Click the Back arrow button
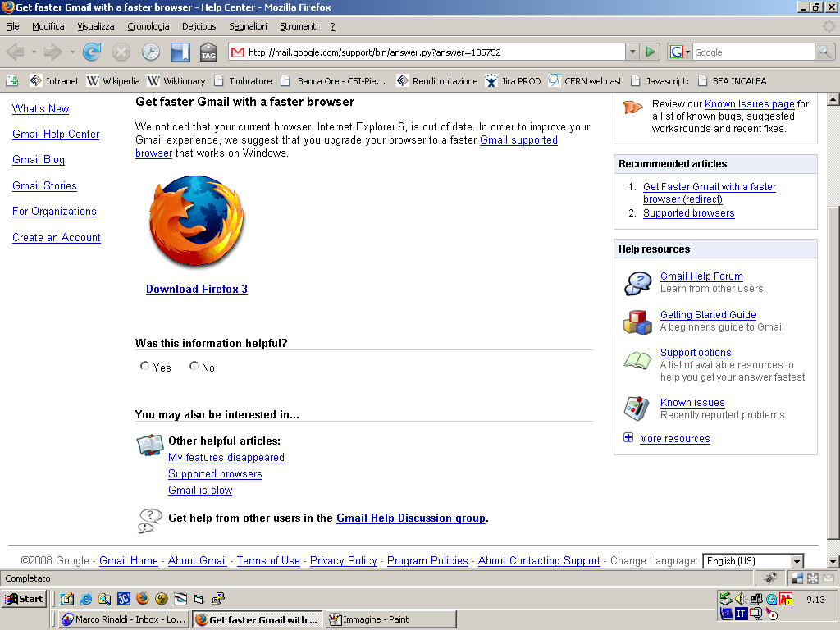The image size is (840, 630). pyautogui.click(x=15, y=52)
